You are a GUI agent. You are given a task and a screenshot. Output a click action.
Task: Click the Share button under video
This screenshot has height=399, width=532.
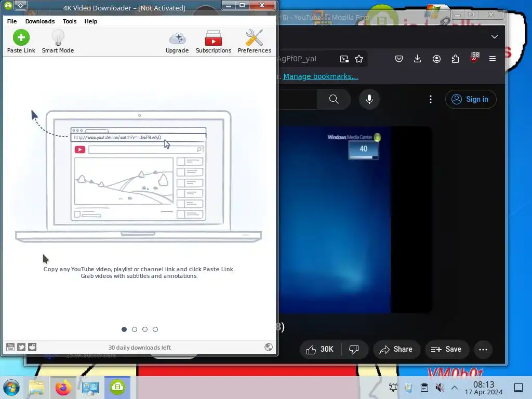coord(396,350)
